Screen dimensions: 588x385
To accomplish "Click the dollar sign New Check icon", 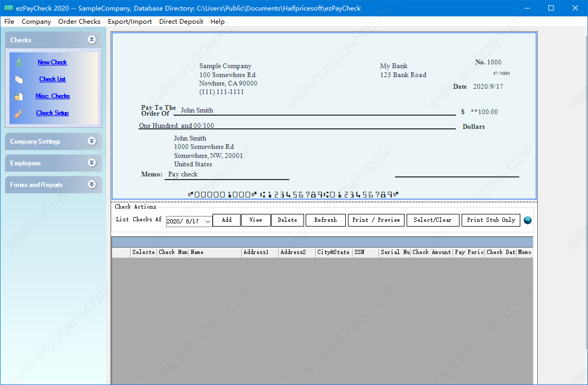I will (19, 62).
